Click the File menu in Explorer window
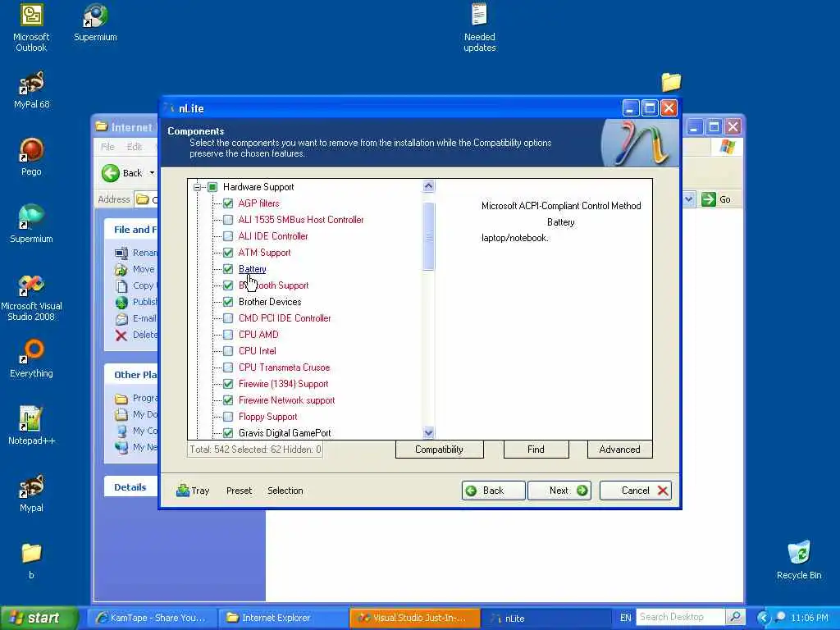The height and width of the screenshot is (630, 840). [x=107, y=147]
